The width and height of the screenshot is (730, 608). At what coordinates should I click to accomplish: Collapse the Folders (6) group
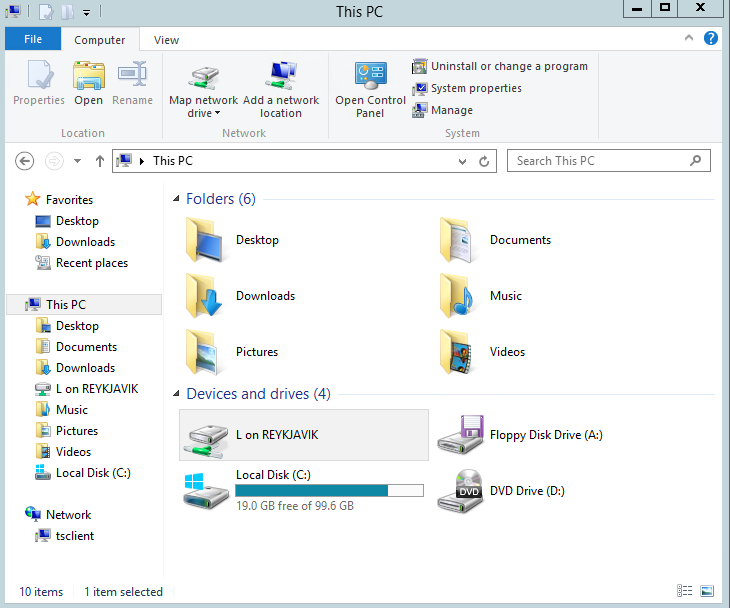coord(176,199)
